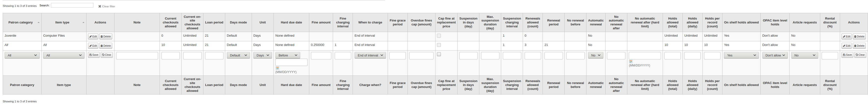868x107 pixels.
Task: Expand the When to charge End of interval dropdown
Action: (x=370, y=55)
